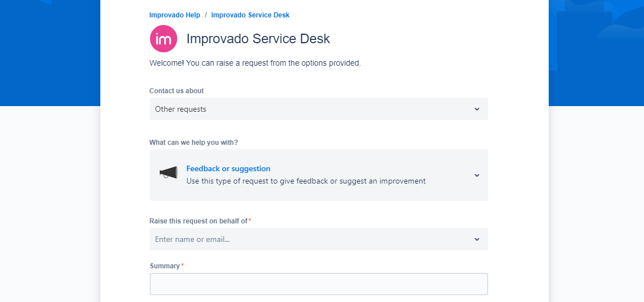Click the pink Improvado logo icon

pos(164,39)
